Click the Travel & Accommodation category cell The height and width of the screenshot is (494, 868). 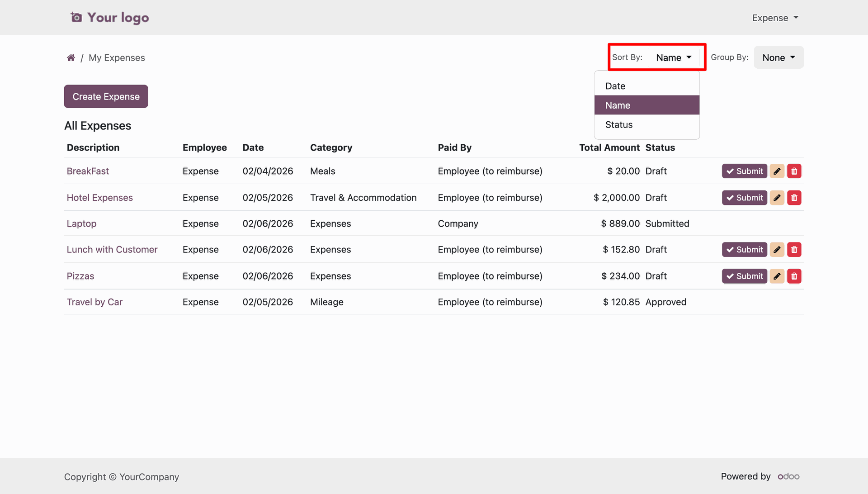tap(363, 198)
